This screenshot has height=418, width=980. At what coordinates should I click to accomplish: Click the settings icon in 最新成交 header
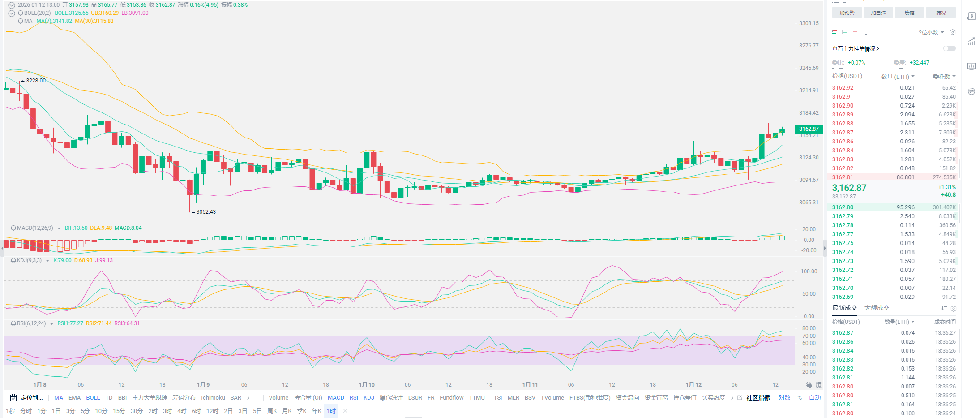coord(954,309)
